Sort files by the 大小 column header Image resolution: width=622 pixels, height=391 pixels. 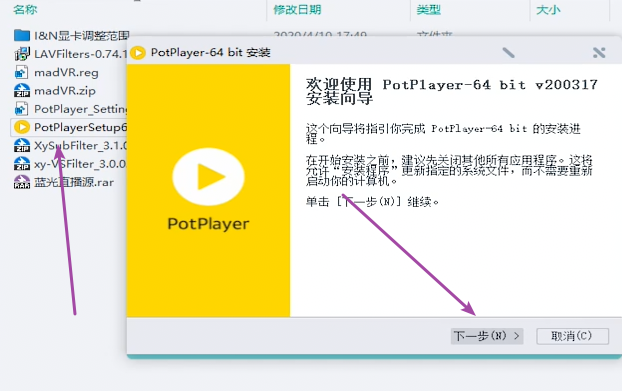coord(548,10)
